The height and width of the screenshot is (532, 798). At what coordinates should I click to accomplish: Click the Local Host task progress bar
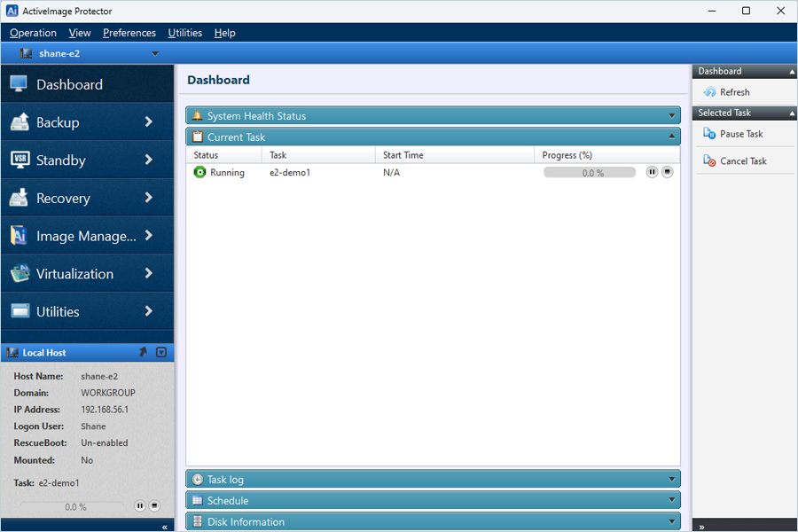tap(71, 506)
